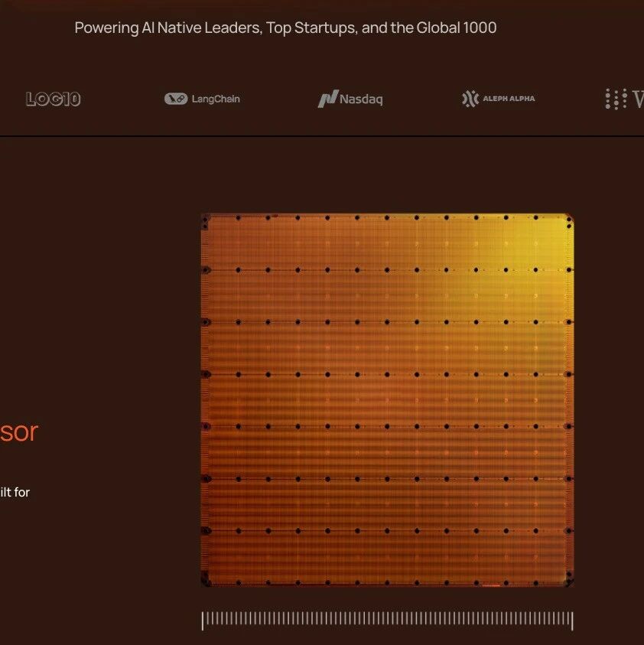Click the ALEPH ALPHA wordmark text

coord(509,99)
